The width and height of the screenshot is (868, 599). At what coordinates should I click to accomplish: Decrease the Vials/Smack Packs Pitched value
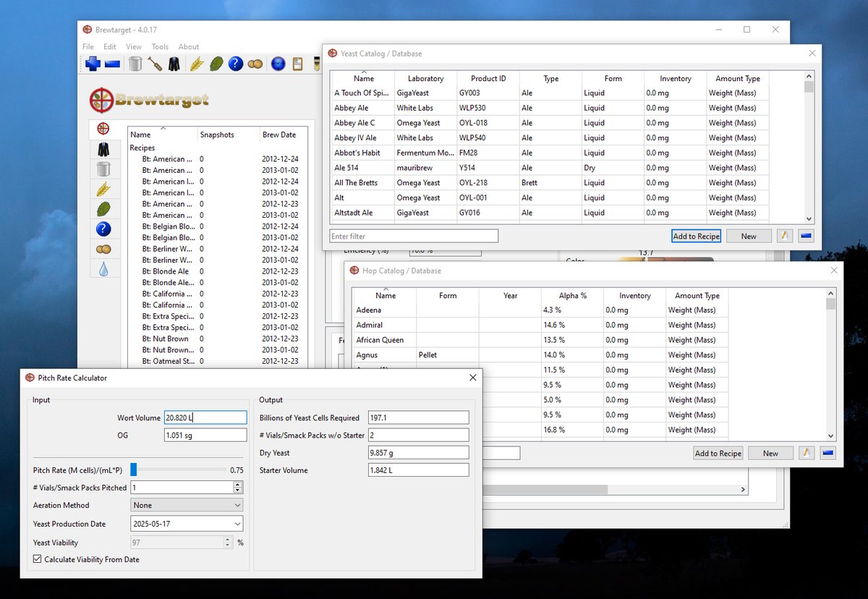(238, 491)
